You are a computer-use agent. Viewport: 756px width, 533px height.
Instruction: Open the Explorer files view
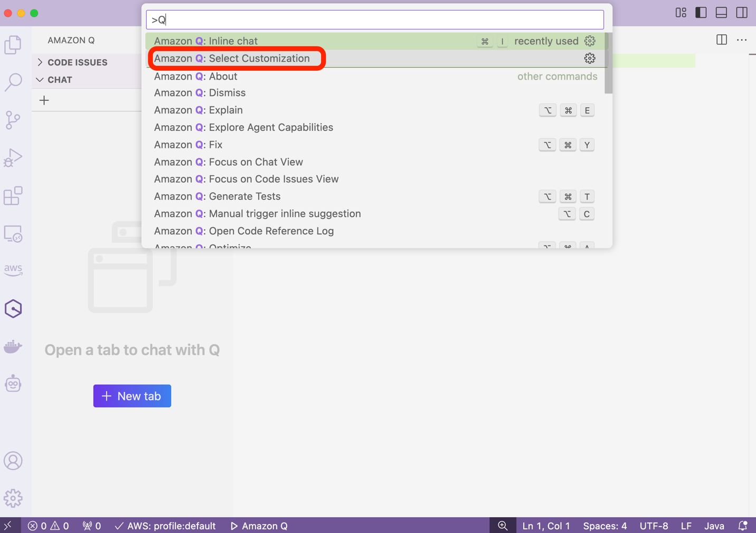pos(13,45)
